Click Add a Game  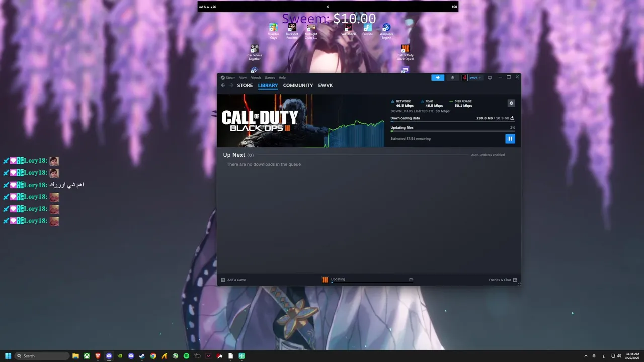coord(233,280)
